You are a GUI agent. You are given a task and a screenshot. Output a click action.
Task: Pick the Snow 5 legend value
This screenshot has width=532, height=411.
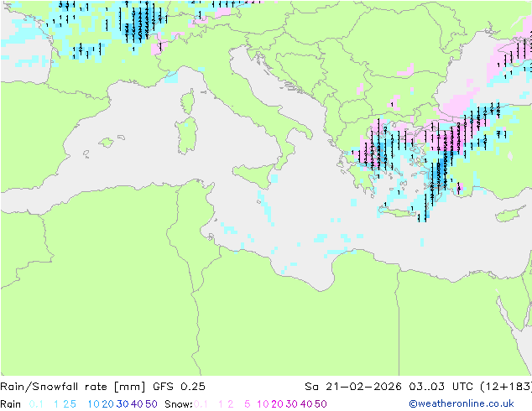tap(248, 404)
